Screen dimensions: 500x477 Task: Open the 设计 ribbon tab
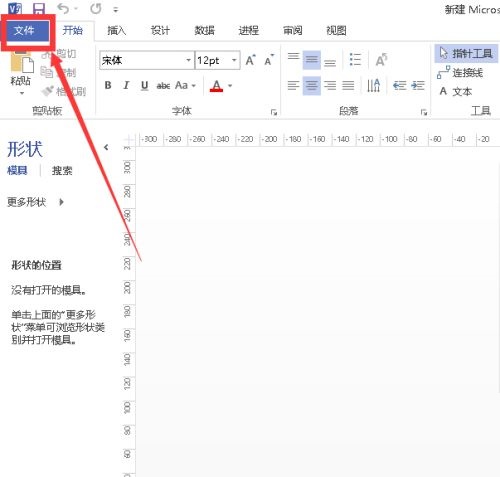pyautogui.click(x=160, y=30)
